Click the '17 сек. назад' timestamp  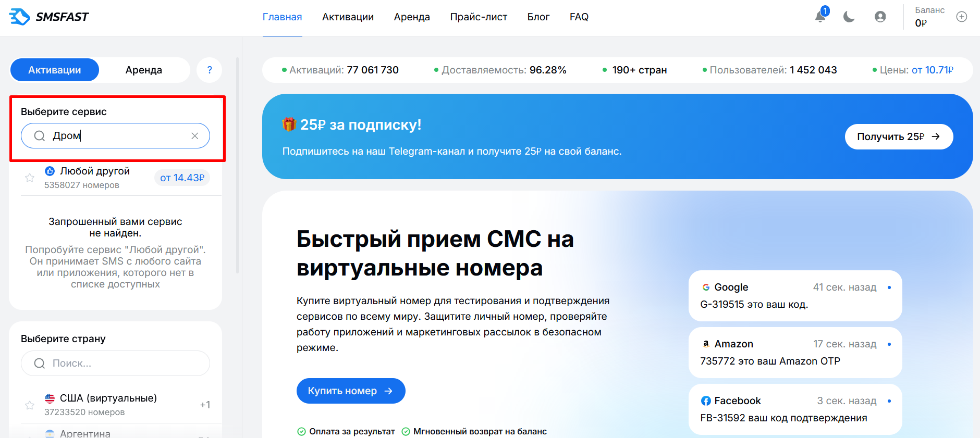(x=845, y=344)
